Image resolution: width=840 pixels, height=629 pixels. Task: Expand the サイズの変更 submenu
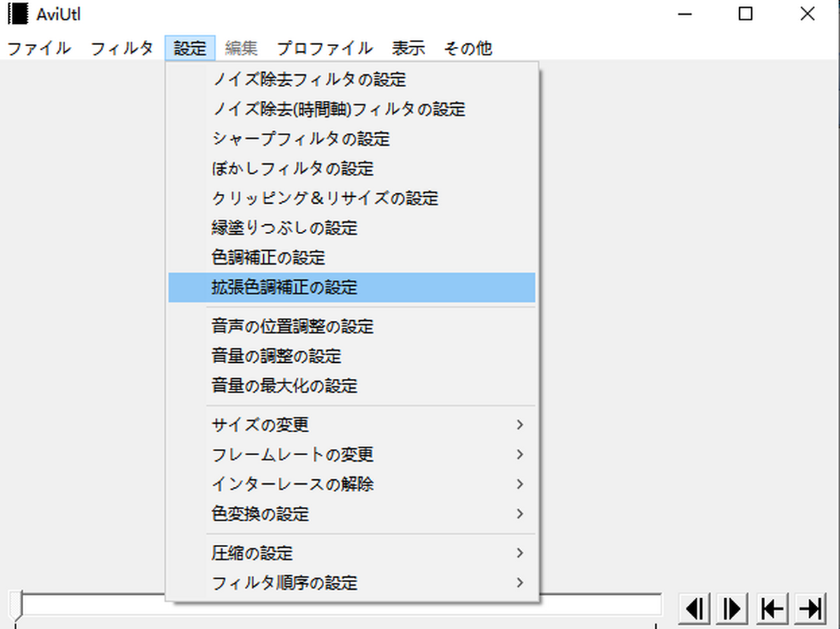[x=352, y=424]
